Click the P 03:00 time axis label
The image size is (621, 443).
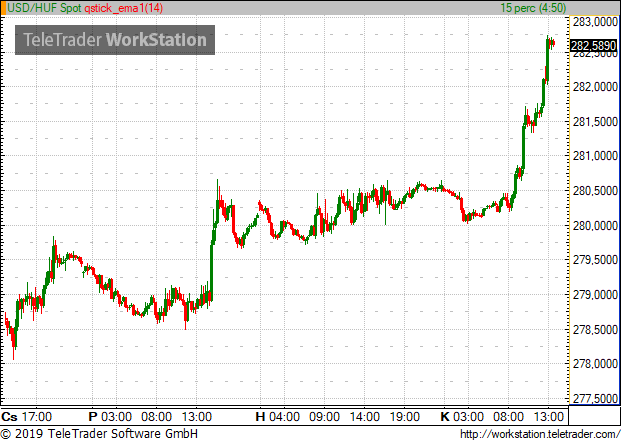click(x=110, y=417)
